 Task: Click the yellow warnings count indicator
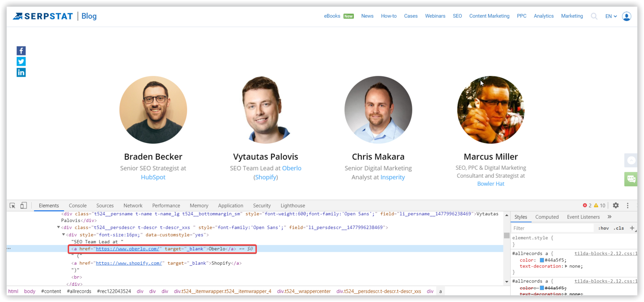[600, 205]
